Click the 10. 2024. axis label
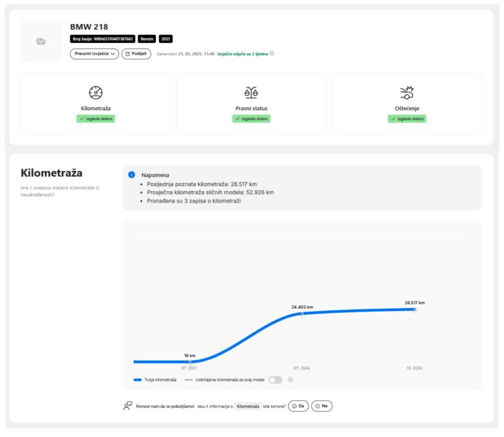 (415, 368)
